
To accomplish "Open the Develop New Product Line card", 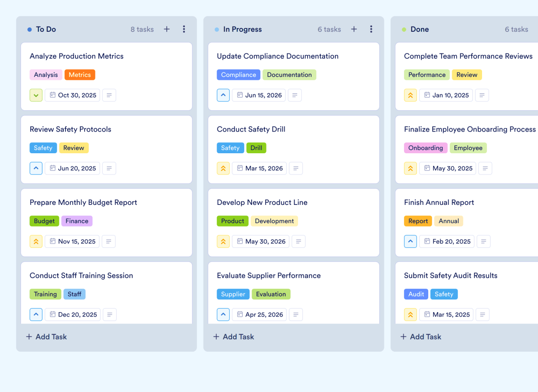I will coord(262,202).
